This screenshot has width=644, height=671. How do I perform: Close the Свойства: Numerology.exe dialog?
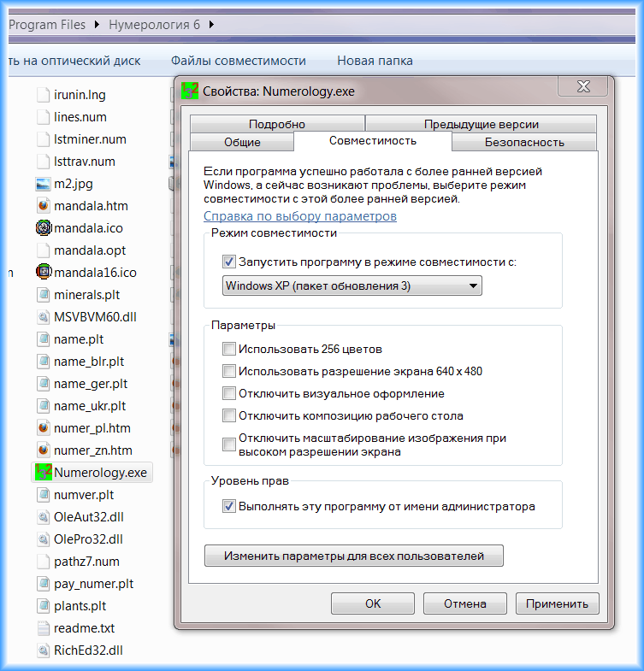582,86
